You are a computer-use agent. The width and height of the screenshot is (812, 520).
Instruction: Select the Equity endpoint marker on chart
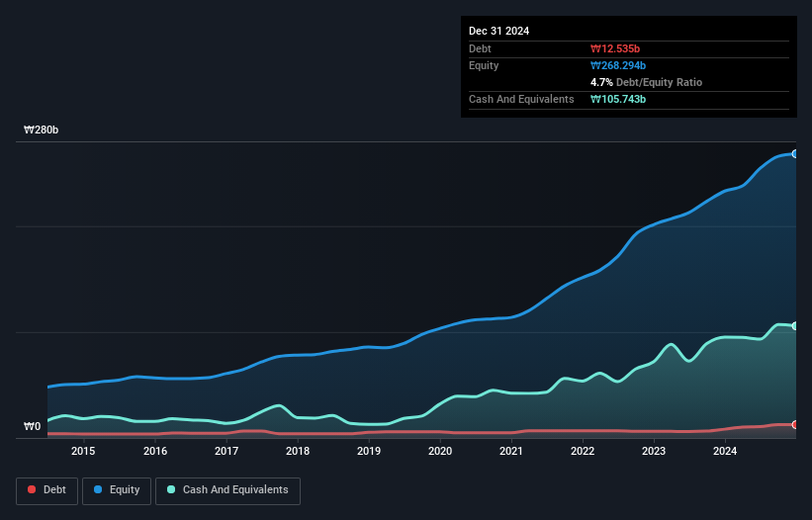click(x=795, y=153)
